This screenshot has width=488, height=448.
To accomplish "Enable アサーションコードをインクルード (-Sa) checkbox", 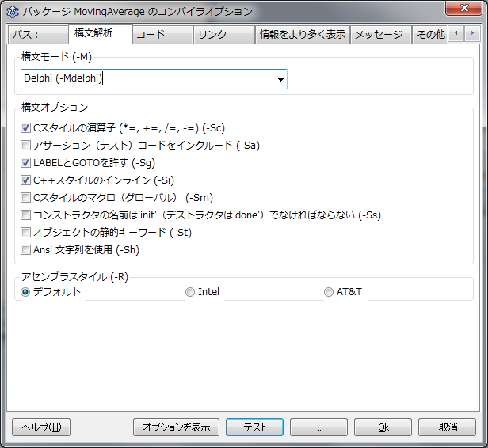I will pyautogui.click(x=25, y=145).
